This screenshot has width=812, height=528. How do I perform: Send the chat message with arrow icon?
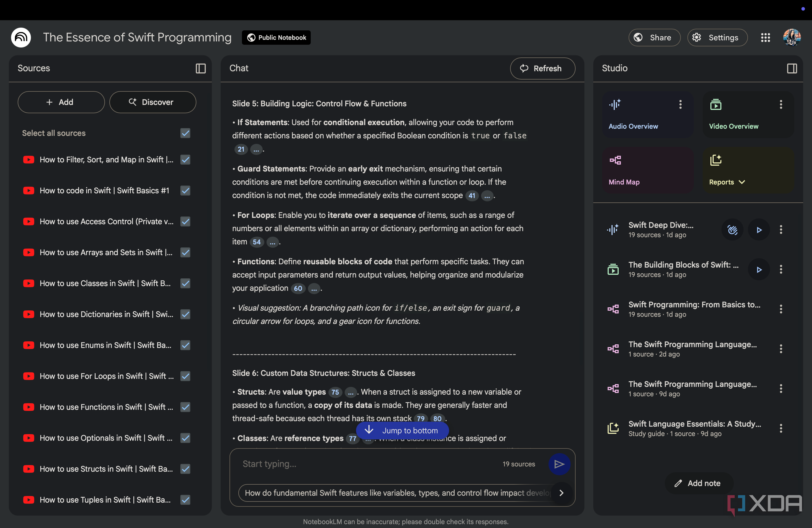559,464
